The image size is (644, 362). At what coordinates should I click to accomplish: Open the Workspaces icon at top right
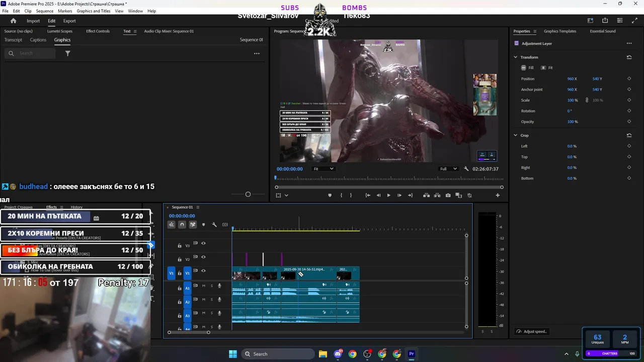point(590,21)
